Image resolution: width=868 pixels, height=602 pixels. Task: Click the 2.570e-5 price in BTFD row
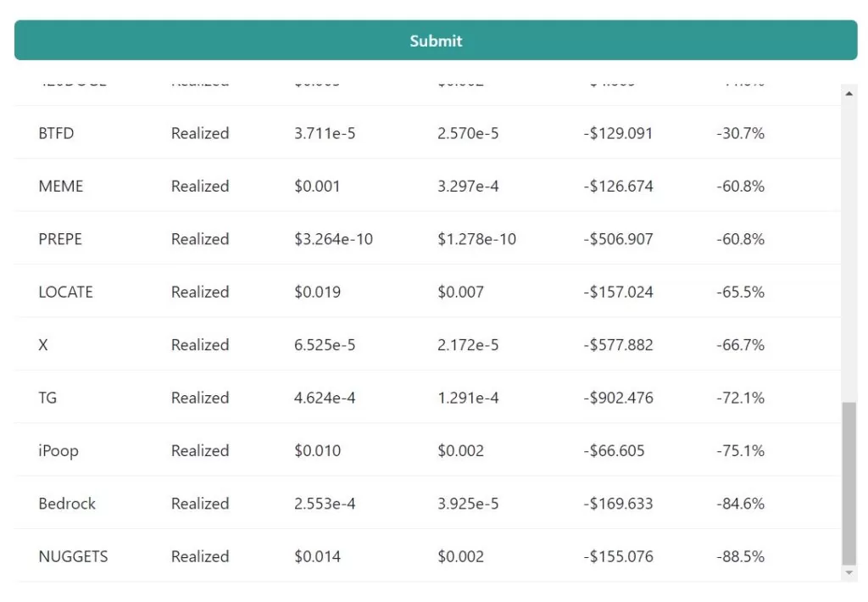[x=468, y=133]
